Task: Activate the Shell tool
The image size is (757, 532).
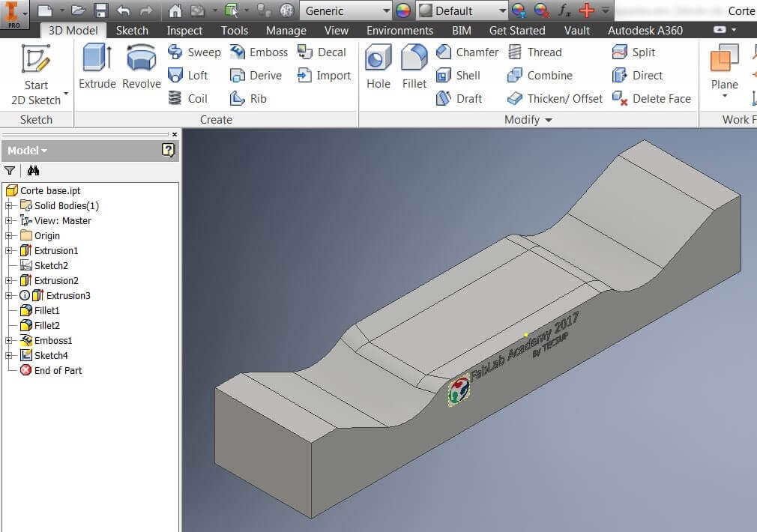Action: tap(458, 76)
